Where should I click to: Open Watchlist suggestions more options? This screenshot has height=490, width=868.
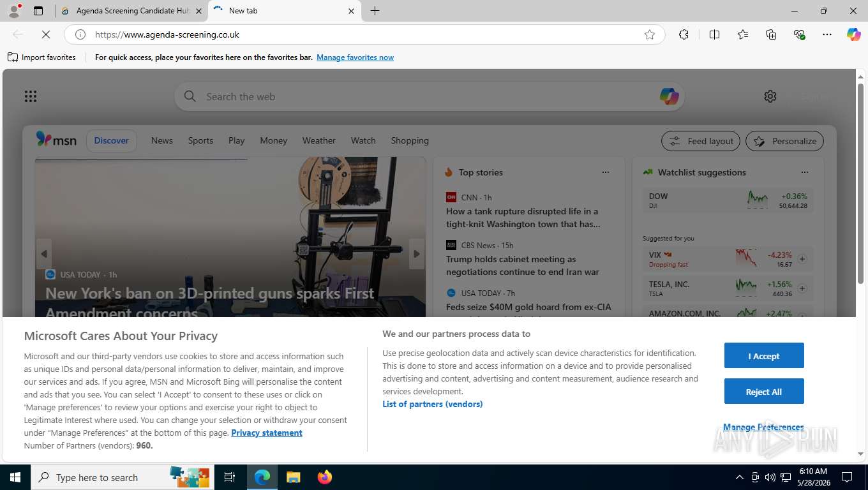[805, 172]
